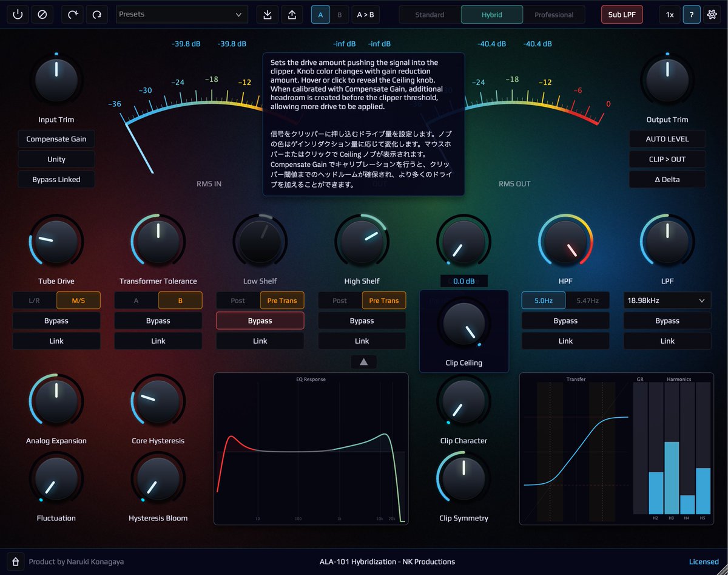Click the Input Trim knob
The width and height of the screenshot is (728, 575).
tap(56, 81)
